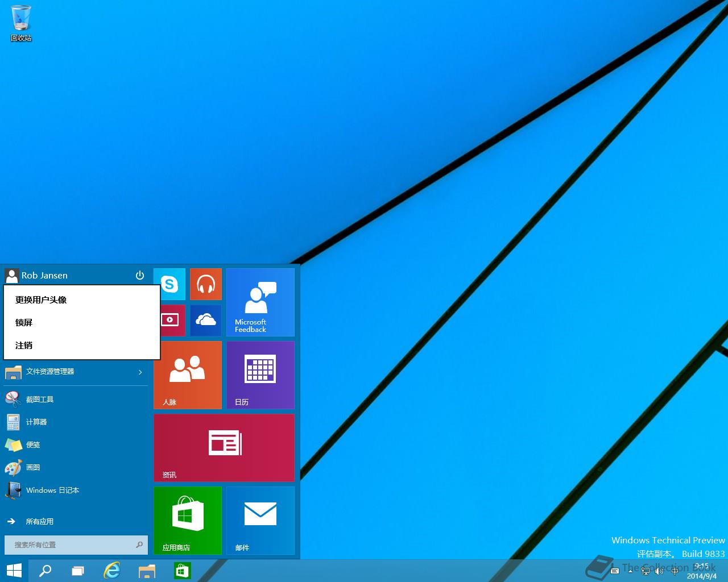Open the 资讯 News tile
This screenshot has width=728, height=582.
coord(224,448)
